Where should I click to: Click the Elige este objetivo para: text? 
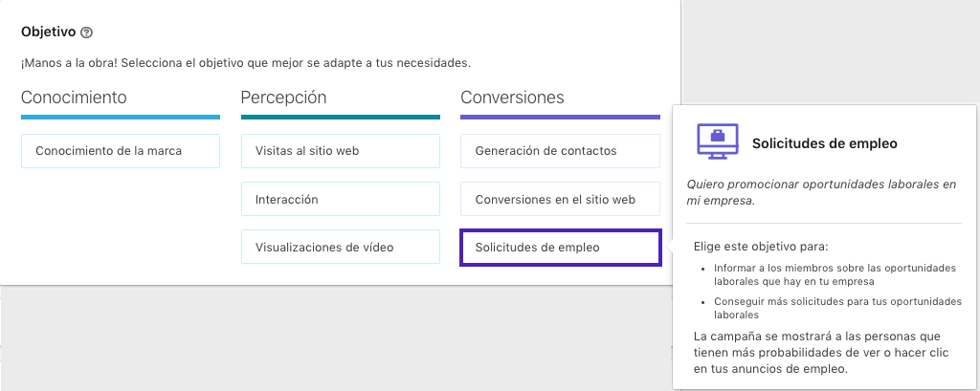click(761, 246)
